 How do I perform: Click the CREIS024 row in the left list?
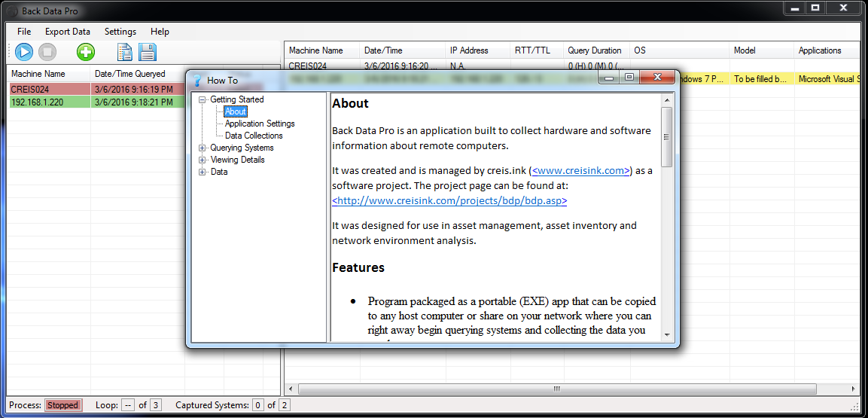pos(97,89)
